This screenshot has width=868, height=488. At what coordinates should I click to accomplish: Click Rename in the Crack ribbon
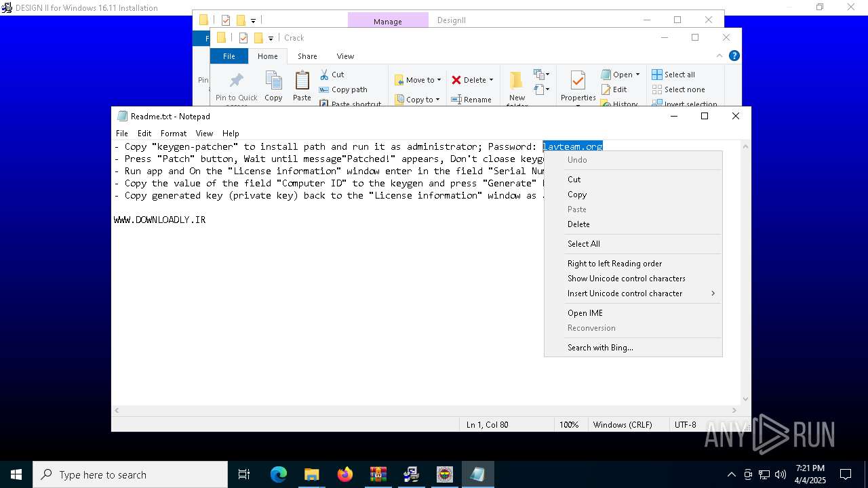click(x=471, y=99)
